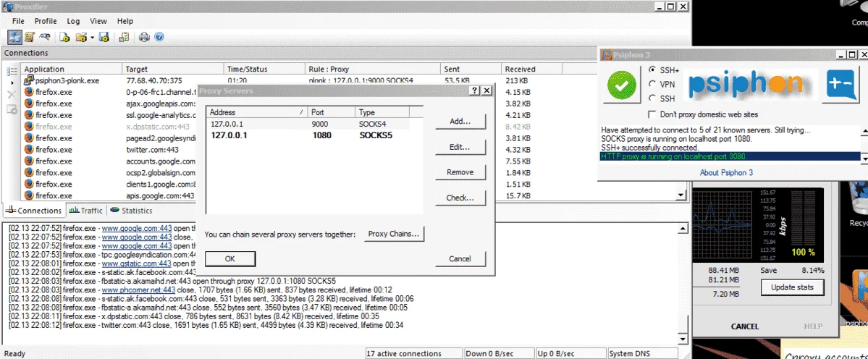Click the connections list scroll-down arrow

pyautogui.click(x=682, y=195)
